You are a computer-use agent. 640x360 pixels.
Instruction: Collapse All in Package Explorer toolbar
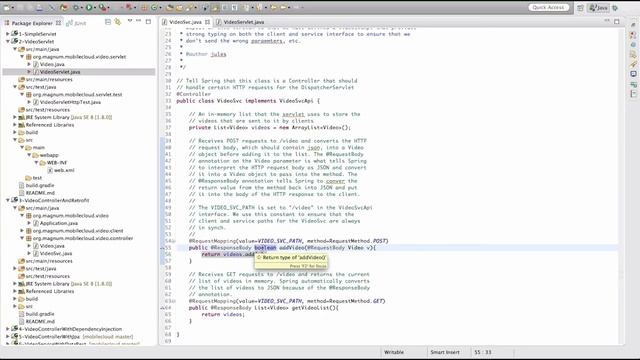[108, 22]
